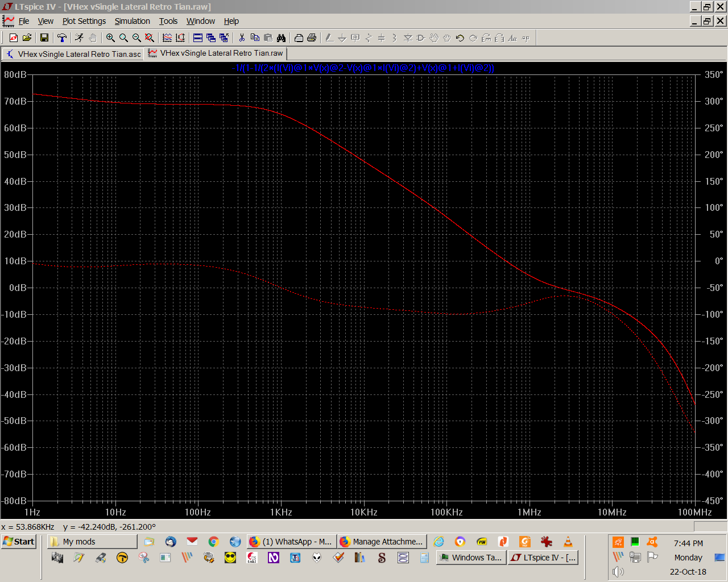Open Control Panel hammer icon

point(62,38)
